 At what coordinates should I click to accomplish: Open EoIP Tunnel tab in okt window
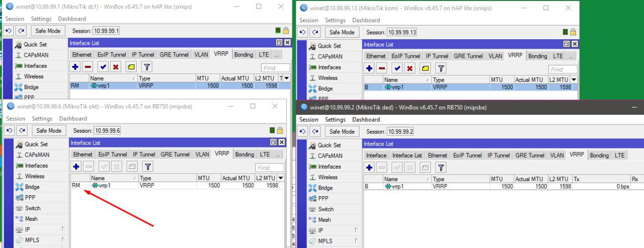(113, 154)
